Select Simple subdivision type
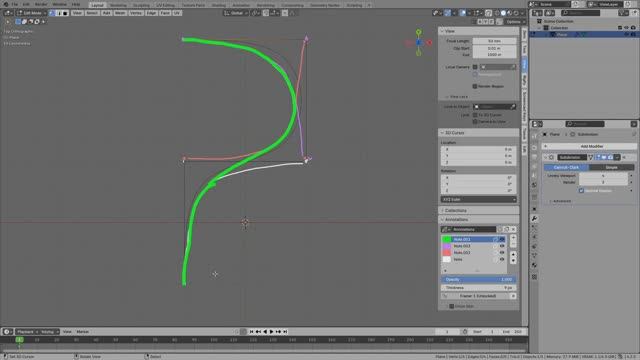Screen dimensions: 640x360 [611, 167]
